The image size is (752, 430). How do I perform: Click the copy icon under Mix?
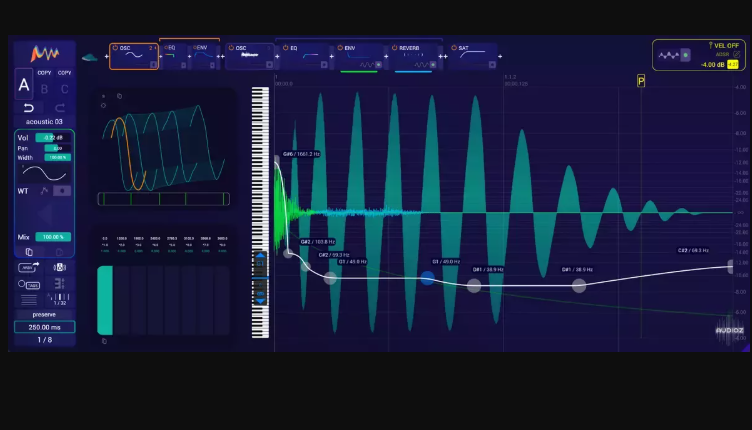29,252
